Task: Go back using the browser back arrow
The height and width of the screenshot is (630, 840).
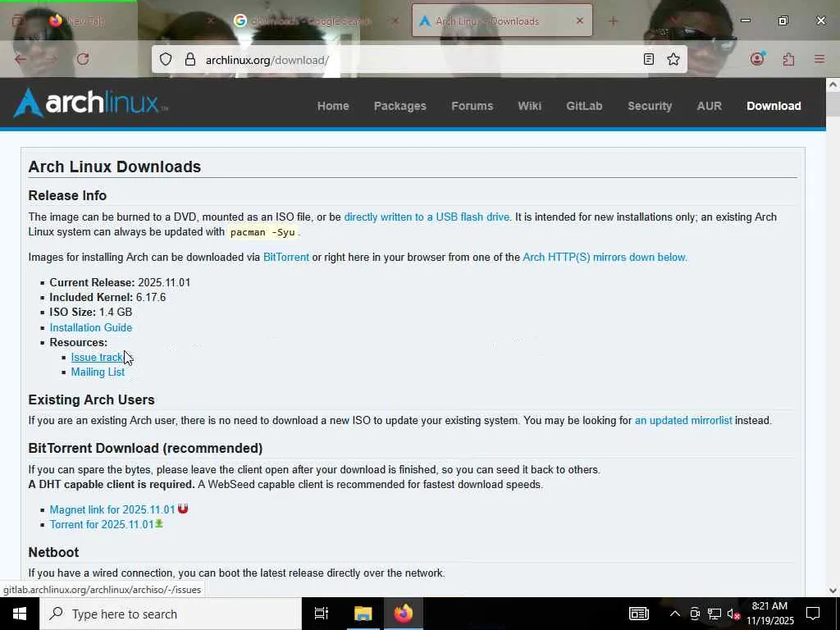Action: [21, 59]
